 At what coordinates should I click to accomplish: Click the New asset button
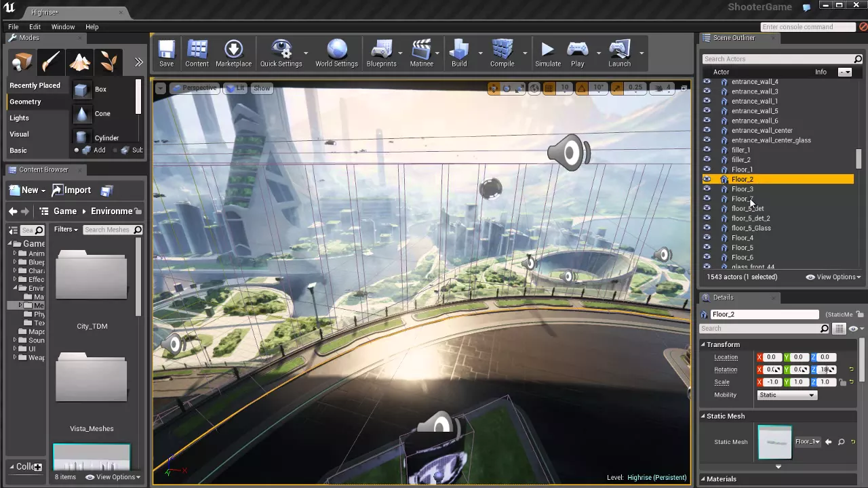click(x=28, y=190)
